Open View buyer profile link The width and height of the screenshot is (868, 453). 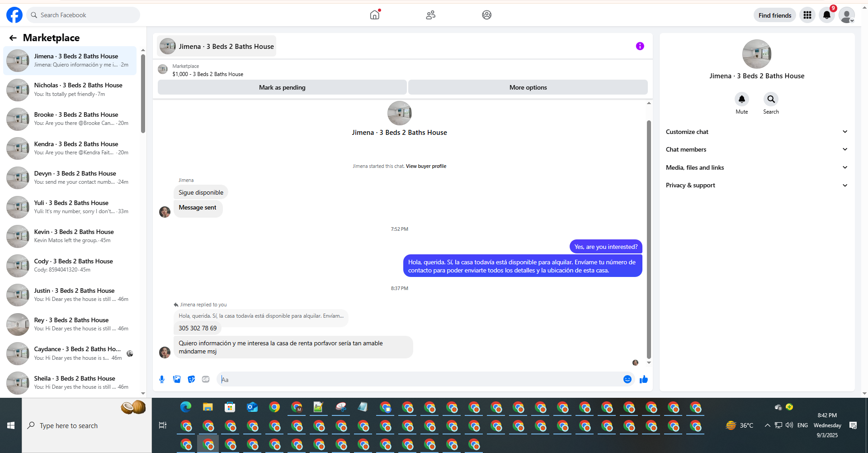pyautogui.click(x=426, y=166)
